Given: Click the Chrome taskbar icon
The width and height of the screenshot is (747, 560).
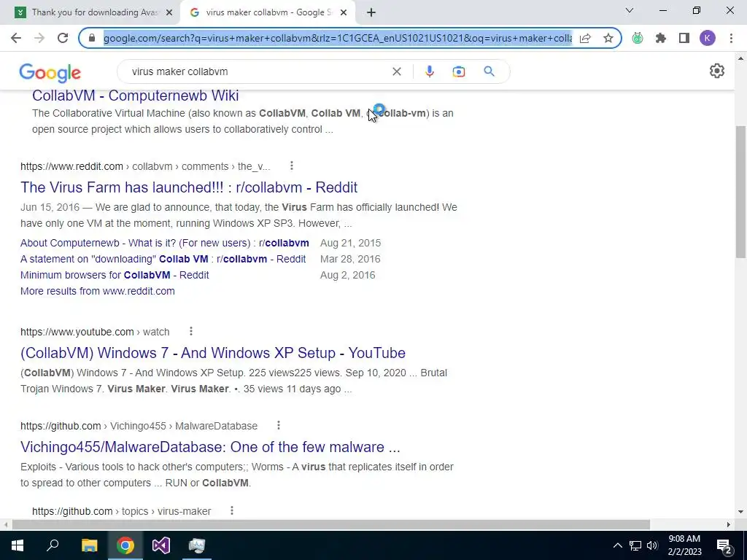Looking at the screenshot, I should click(125, 545).
